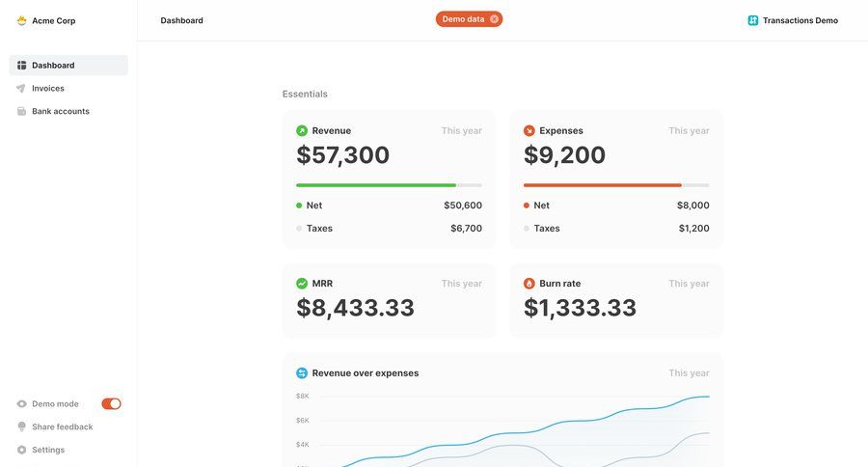The image size is (868, 467).
Task: Change Burn rate card This year period
Action: coord(689,283)
